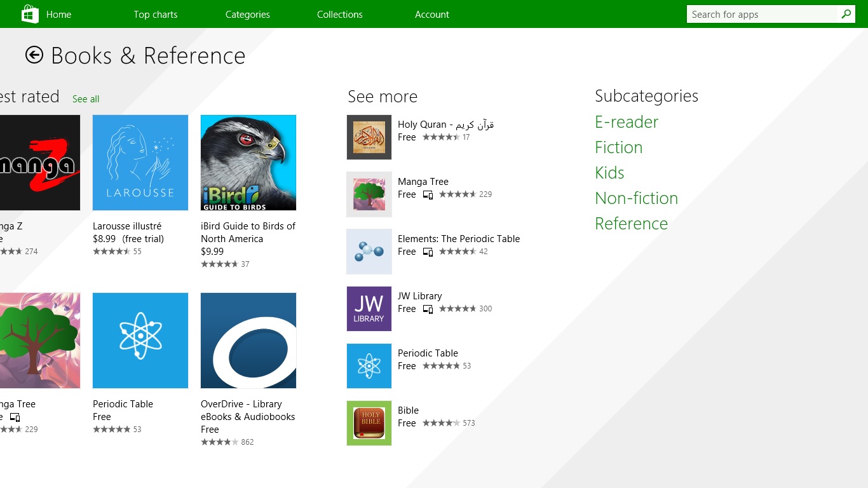Open Periodic Table atom icon in See more
This screenshot has width=868, height=488.
369,366
